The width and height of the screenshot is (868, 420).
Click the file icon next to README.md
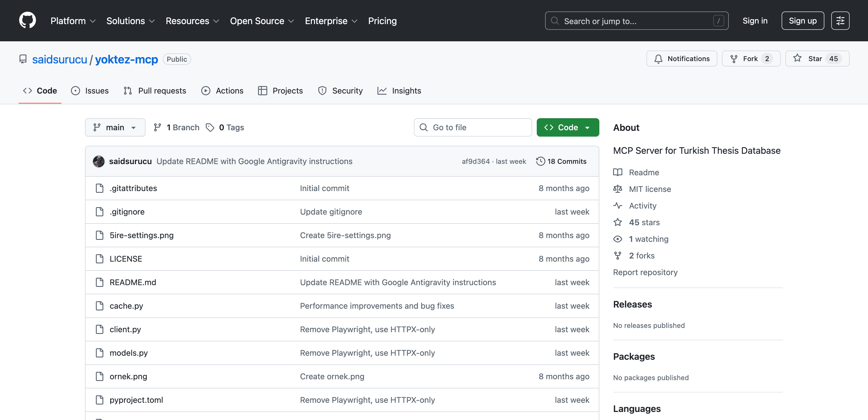99,282
